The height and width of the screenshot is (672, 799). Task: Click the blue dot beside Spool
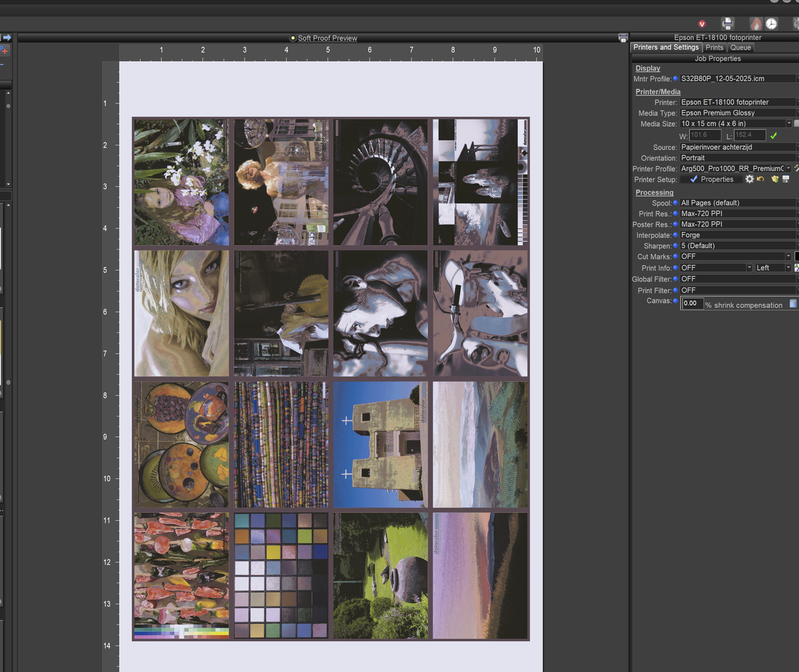point(675,203)
